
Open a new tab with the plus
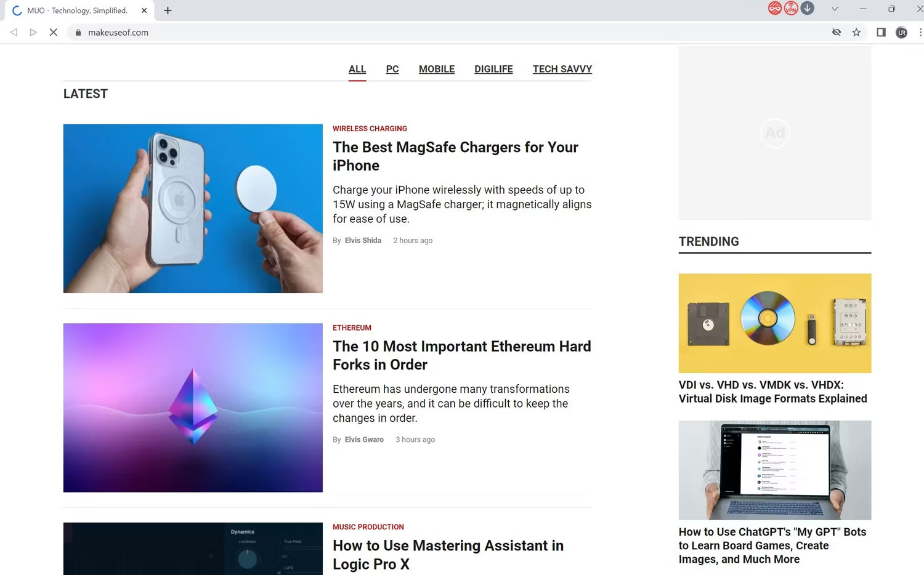click(x=167, y=10)
